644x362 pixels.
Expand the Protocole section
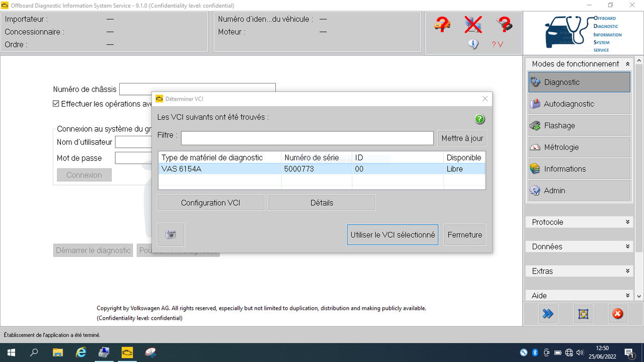tap(627, 222)
